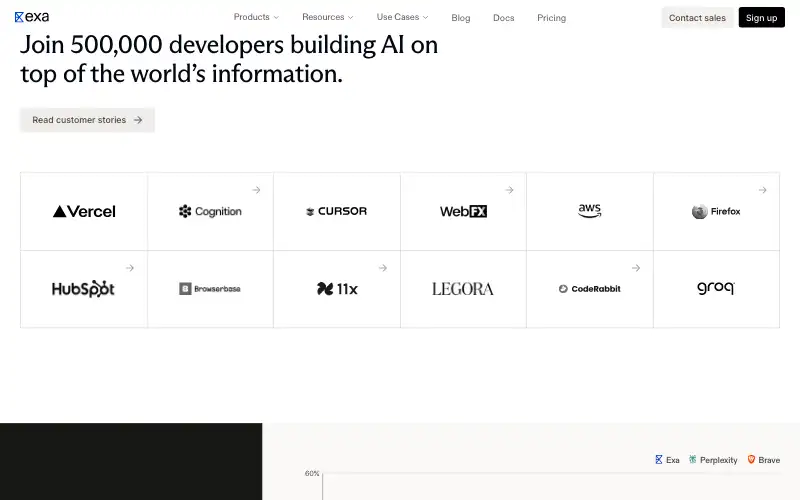This screenshot has width=800, height=500.
Task: Click the Firefox logo
Action: (716, 211)
